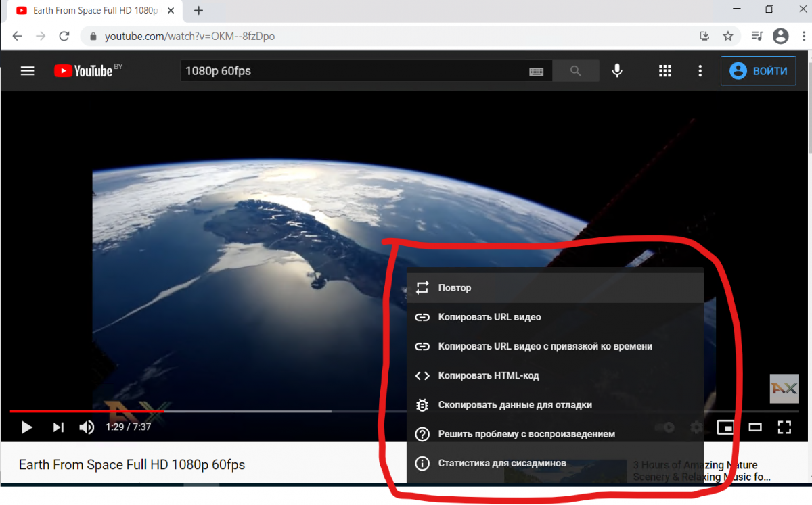Open video player settings gear
The image size is (812, 505).
[x=696, y=427]
